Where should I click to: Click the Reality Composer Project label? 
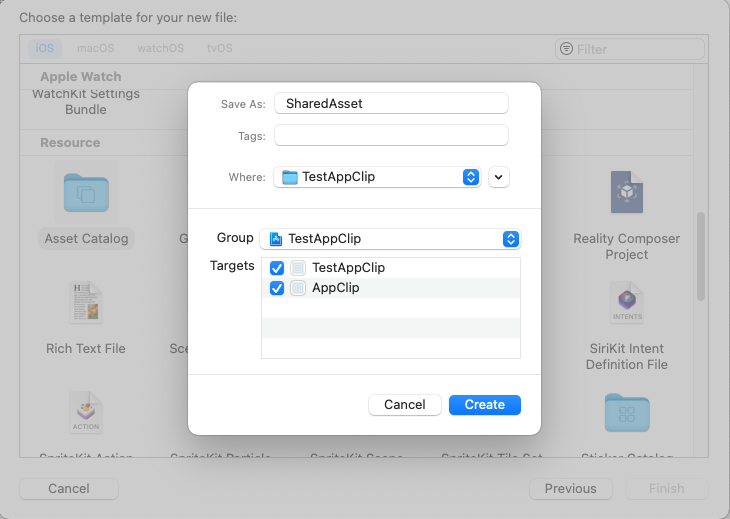pyautogui.click(x=627, y=247)
